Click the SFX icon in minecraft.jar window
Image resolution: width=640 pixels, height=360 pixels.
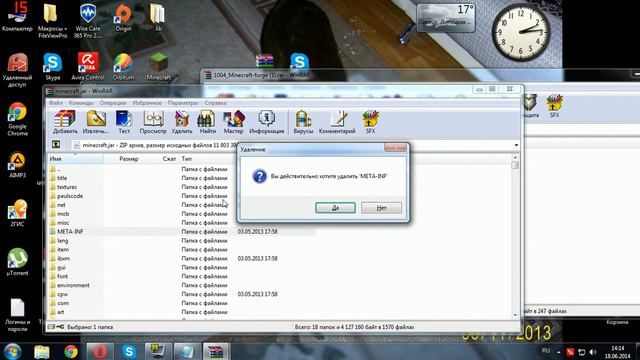(370, 122)
